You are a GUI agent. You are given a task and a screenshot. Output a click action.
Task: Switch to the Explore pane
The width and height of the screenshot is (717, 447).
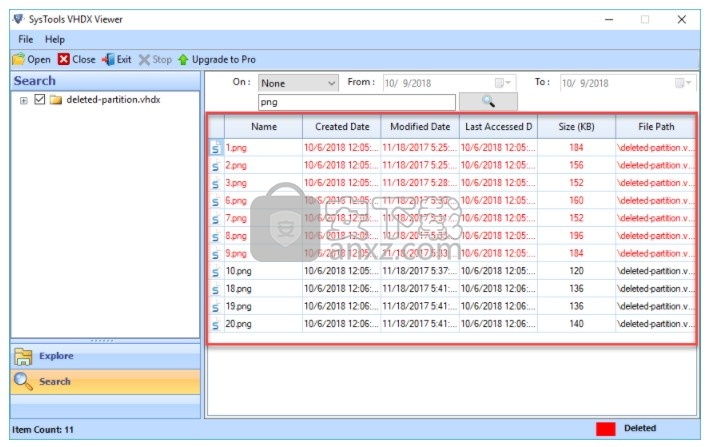click(105, 356)
